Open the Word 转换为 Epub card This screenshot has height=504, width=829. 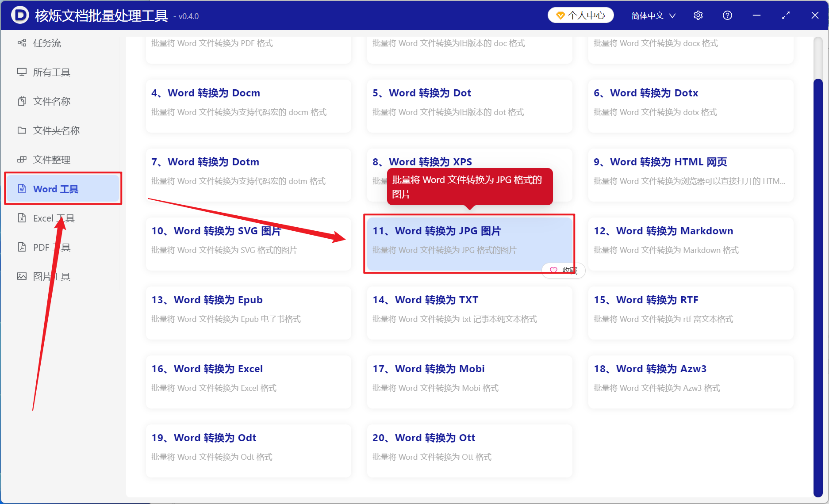pos(248,313)
